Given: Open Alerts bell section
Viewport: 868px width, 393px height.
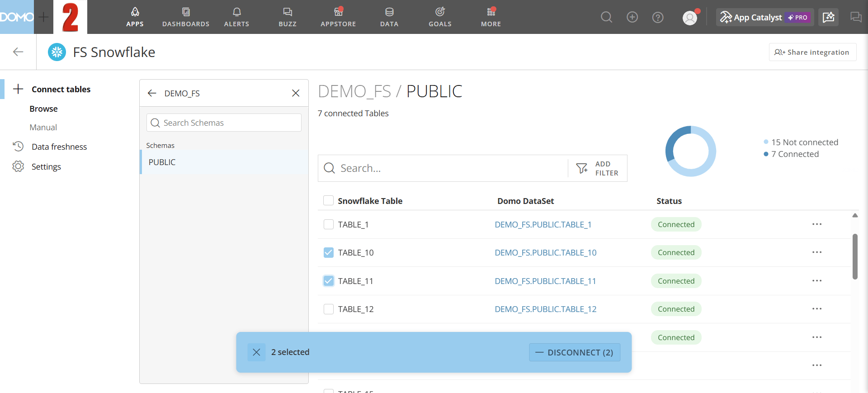Looking at the screenshot, I should (x=236, y=17).
